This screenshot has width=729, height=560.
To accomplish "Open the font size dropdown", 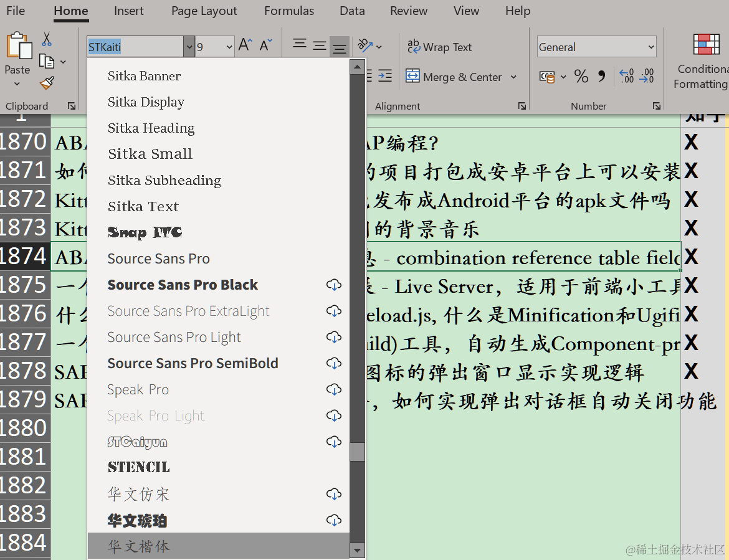I will (229, 47).
